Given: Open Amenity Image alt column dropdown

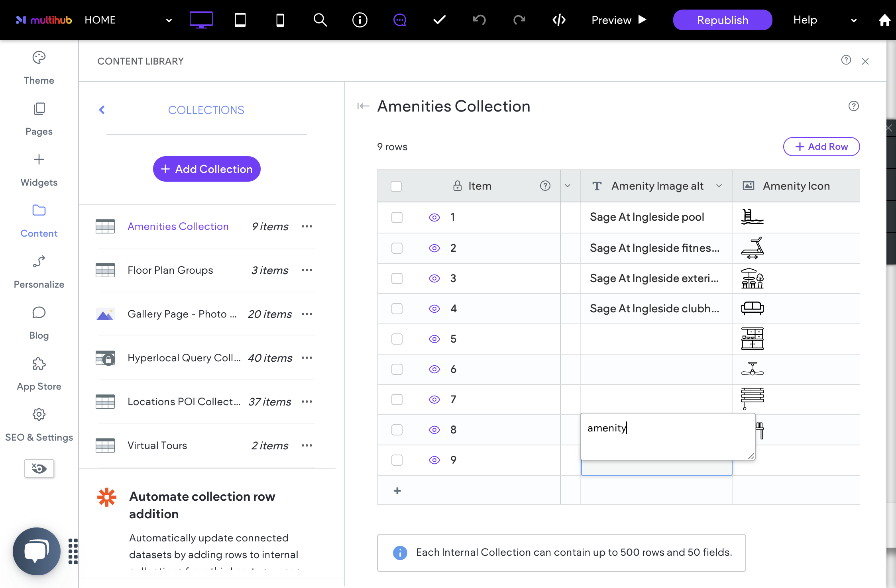Looking at the screenshot, I should coord(719,186).
